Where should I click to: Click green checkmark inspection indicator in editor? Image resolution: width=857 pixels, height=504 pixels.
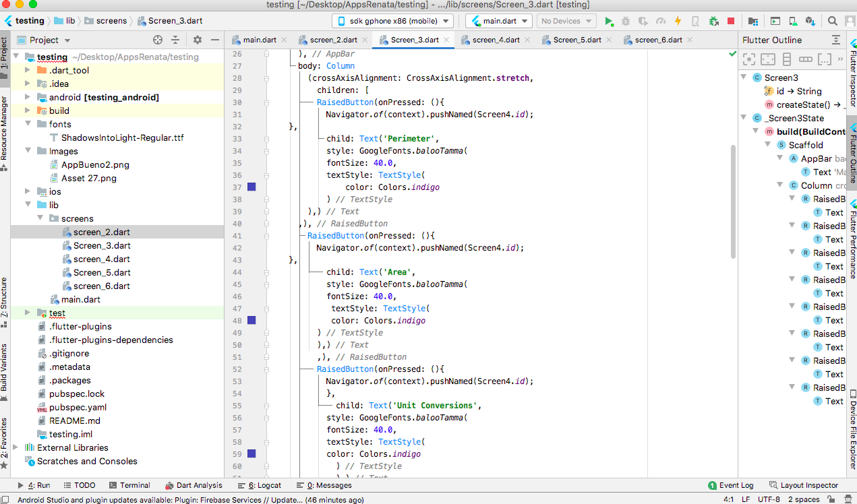[x=732, y=53]
